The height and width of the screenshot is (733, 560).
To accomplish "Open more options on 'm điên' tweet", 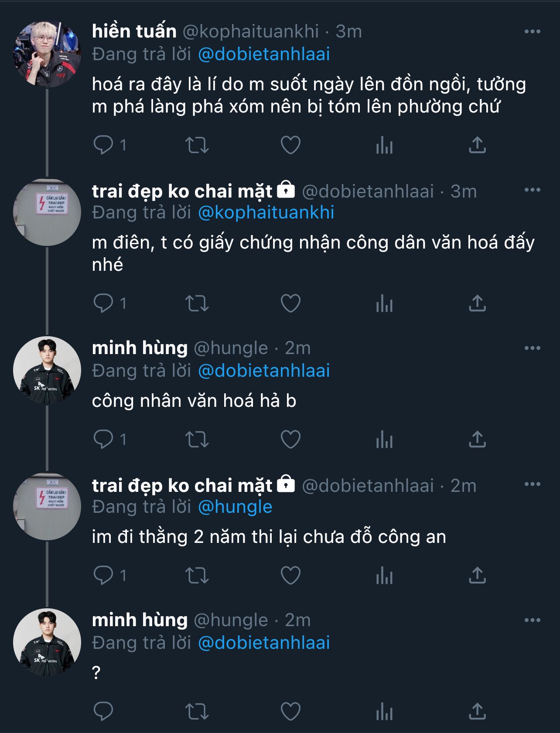I will pyautogui.click(x=532, y=190).
